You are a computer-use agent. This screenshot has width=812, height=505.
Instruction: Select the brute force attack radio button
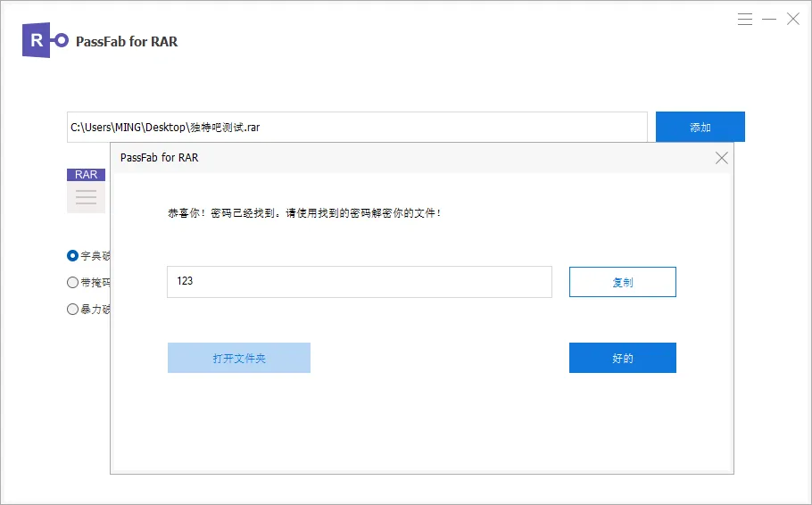(72, 310)
